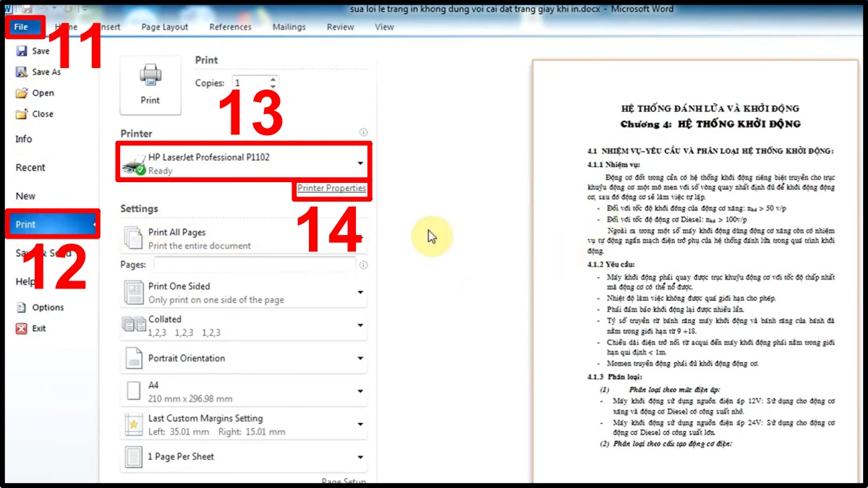Click the A4 paper icon
This screenshot has height=488, width=868.
(x=134, y=391)
